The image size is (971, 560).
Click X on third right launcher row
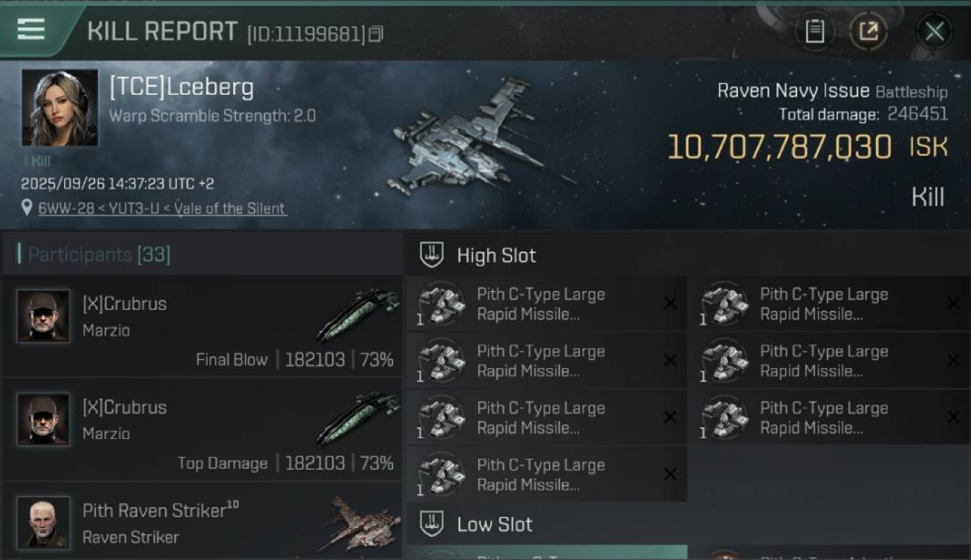953,417
